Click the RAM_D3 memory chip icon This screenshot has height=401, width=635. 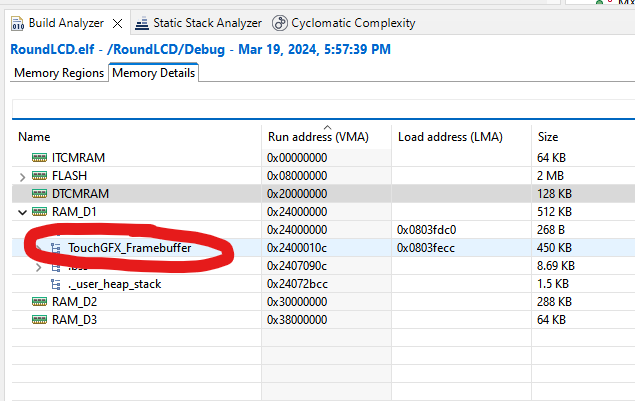click(40, 319)
